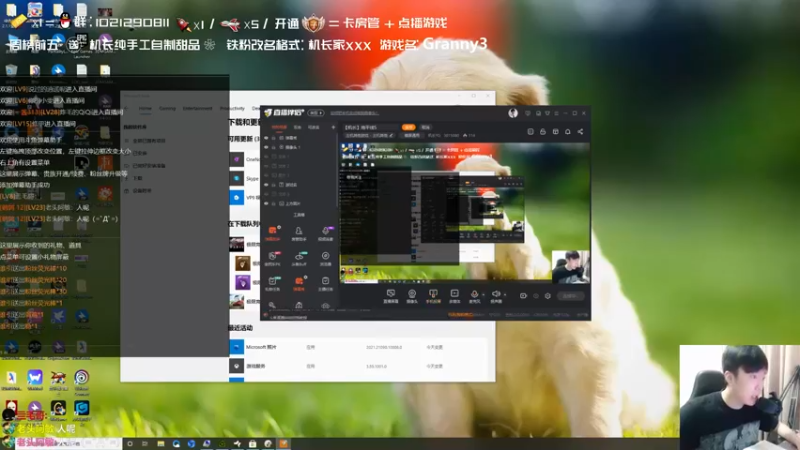Click the webcam overlay inside stream preview
Image resolution: width=800 pixels, height=450 pixels.
point(570,266)
